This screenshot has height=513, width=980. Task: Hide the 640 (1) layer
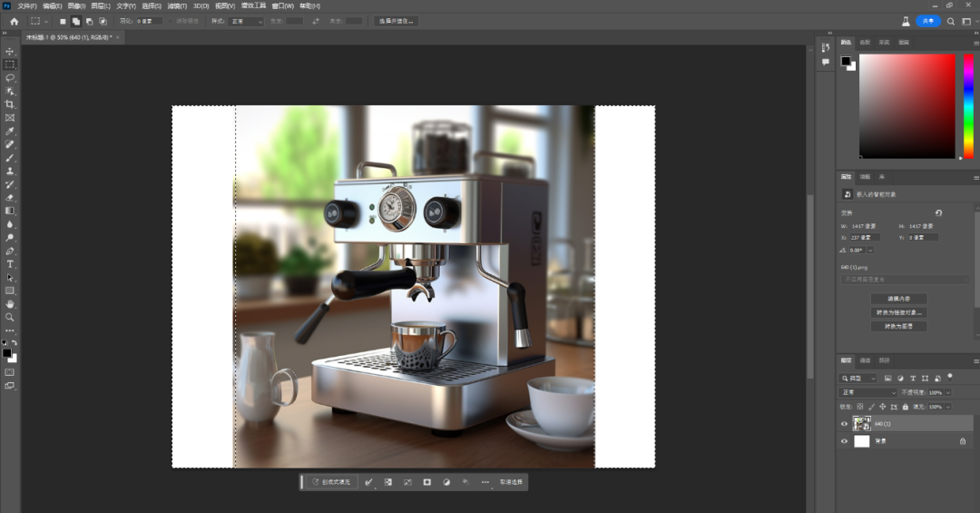[x=844, y=424]
